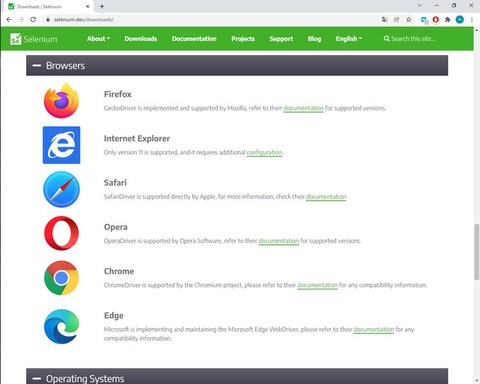480x384 pixels.
Task: Go back with browser back arrow
Action: pyautogui.click(x=9, y=20)
